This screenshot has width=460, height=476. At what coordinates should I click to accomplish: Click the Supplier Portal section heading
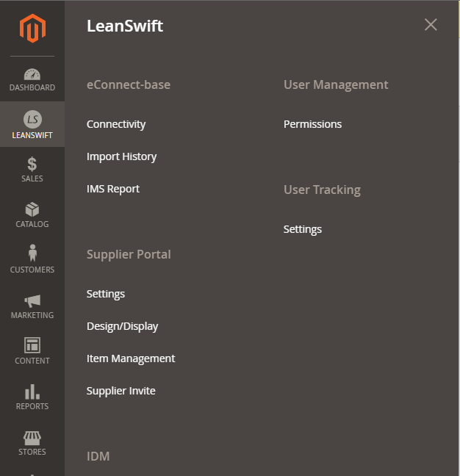click(129, 254)
